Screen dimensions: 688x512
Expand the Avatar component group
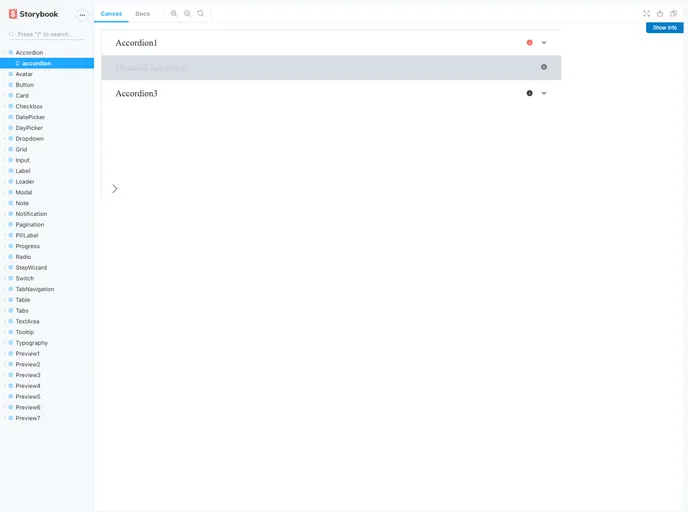(24, 74)
